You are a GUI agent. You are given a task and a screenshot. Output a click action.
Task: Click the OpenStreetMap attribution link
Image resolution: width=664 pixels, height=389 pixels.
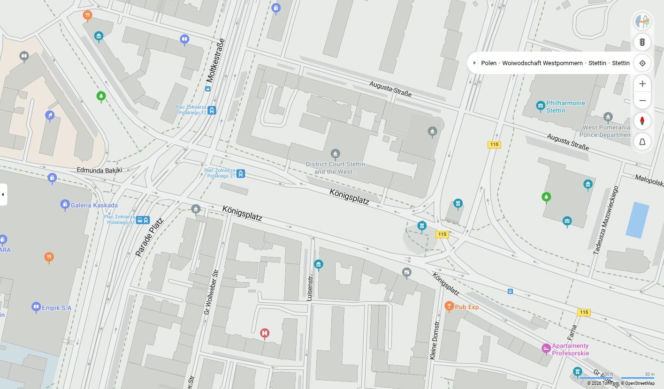pyautogui.click(x=639, y=383)
